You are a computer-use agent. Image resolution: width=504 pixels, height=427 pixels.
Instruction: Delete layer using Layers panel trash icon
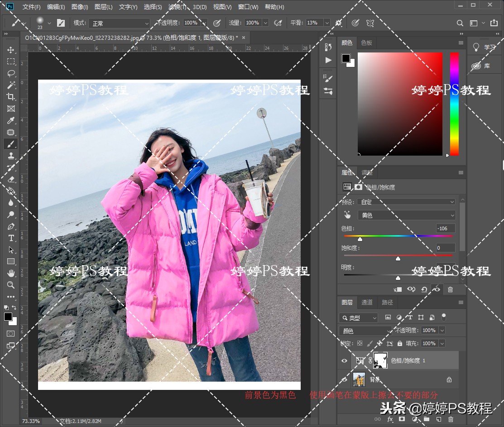450,419
